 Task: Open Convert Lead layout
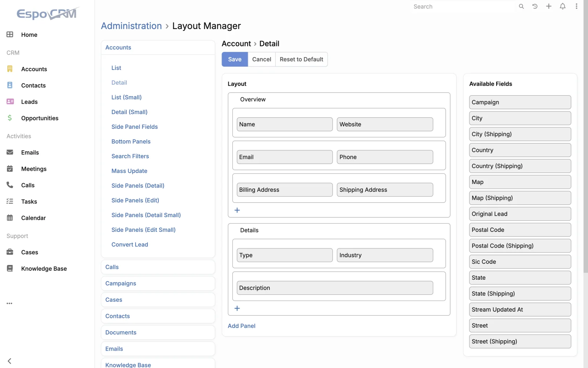[x=130, y=244]
